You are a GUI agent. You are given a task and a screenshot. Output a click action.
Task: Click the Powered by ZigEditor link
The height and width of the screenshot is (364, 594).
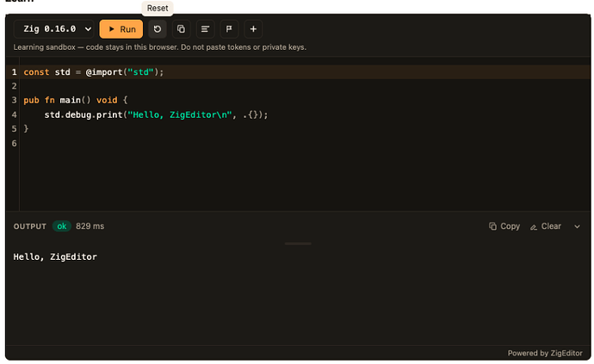pos(545,353)
